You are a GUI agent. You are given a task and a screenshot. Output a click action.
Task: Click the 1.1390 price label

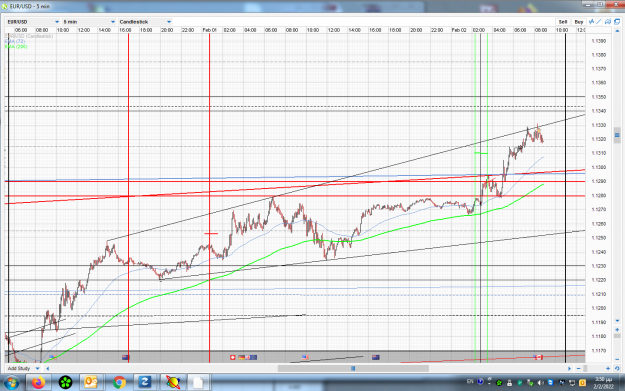pos(599,41)
